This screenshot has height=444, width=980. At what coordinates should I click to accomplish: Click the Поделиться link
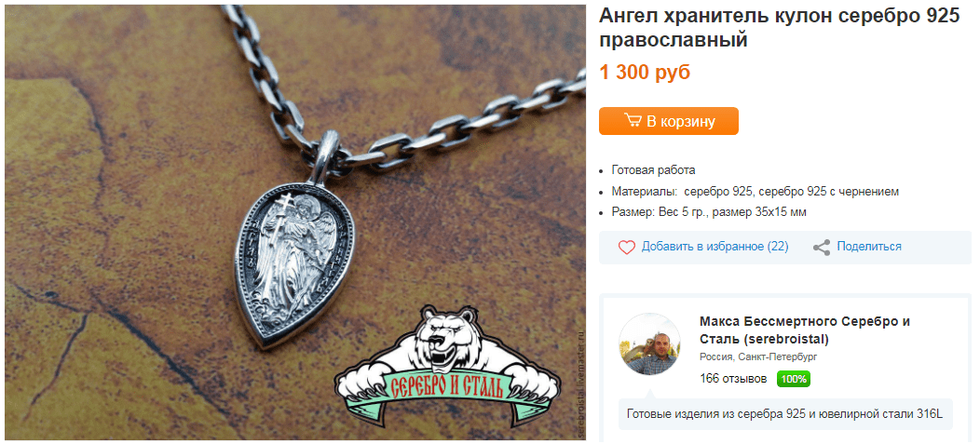pyautogui.click(x=869, y=247)
